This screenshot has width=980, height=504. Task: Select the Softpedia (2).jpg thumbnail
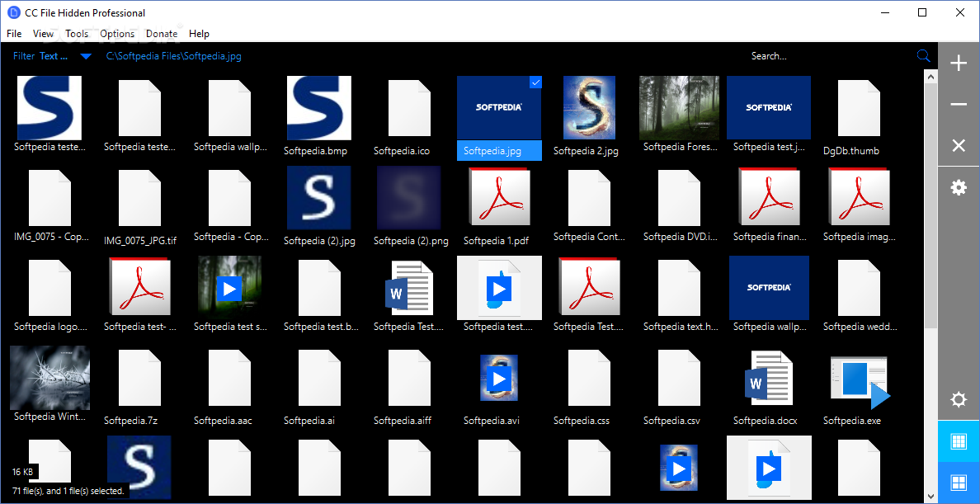coord(318,198)
